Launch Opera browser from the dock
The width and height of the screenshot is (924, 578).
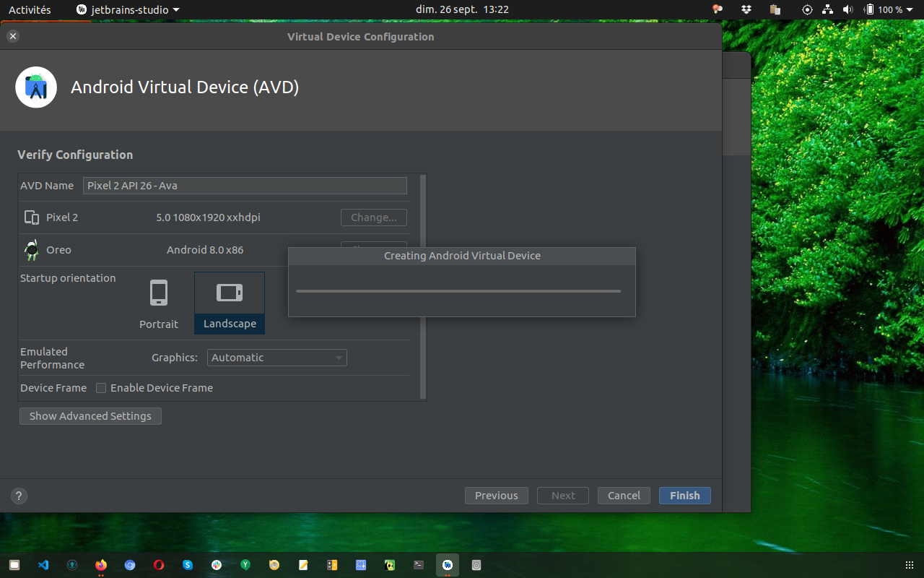(159, 565)
